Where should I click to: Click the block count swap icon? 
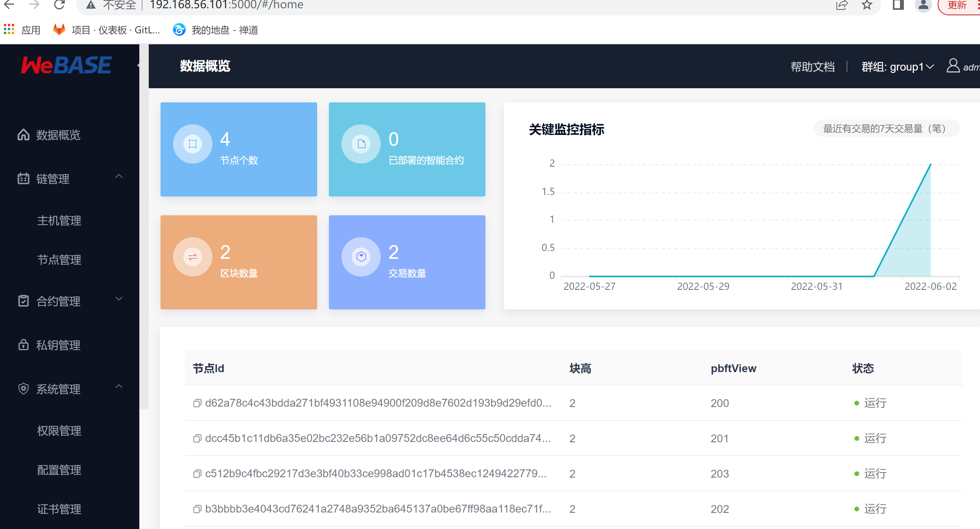click(193, 257)
